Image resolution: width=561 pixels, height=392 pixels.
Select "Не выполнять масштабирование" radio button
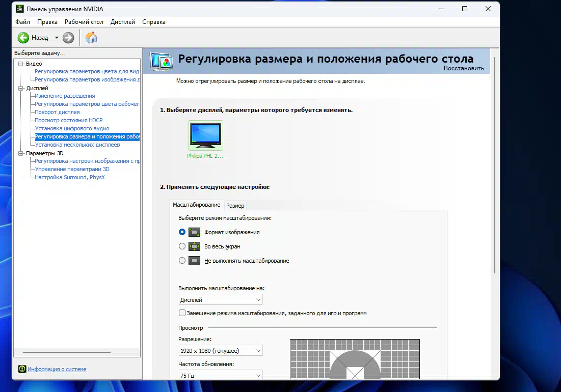coord(182,261)
